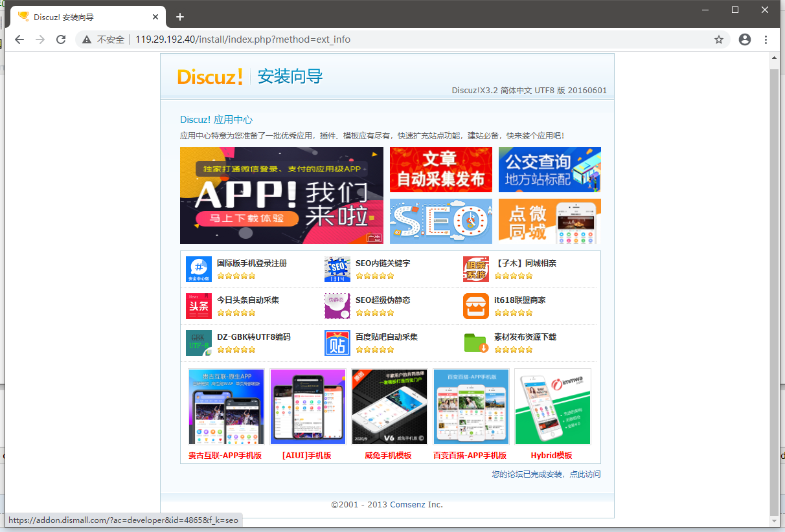The width and height of the screenshot is (785, 532).
Task: Open the APP!我们来啦 large banner
Action: click(x=282, y=195)
